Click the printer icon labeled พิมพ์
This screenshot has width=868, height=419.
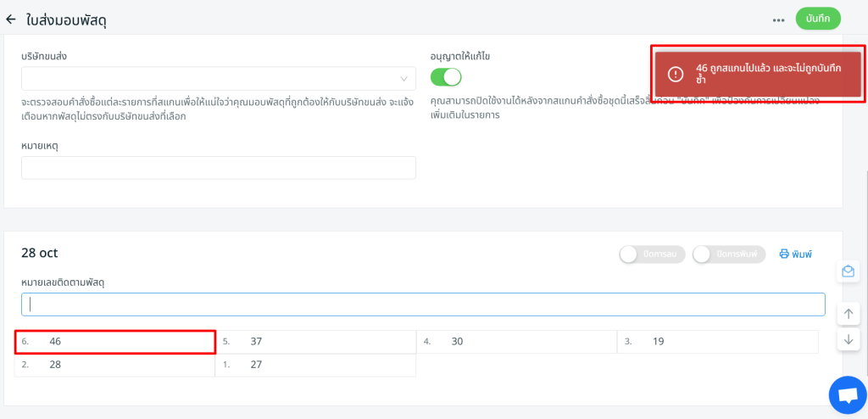point(795,254)
